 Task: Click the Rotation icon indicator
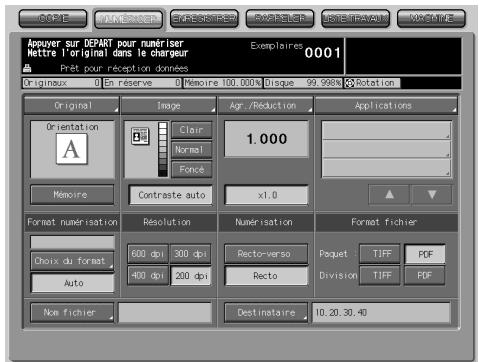click(x=349, y=83)
